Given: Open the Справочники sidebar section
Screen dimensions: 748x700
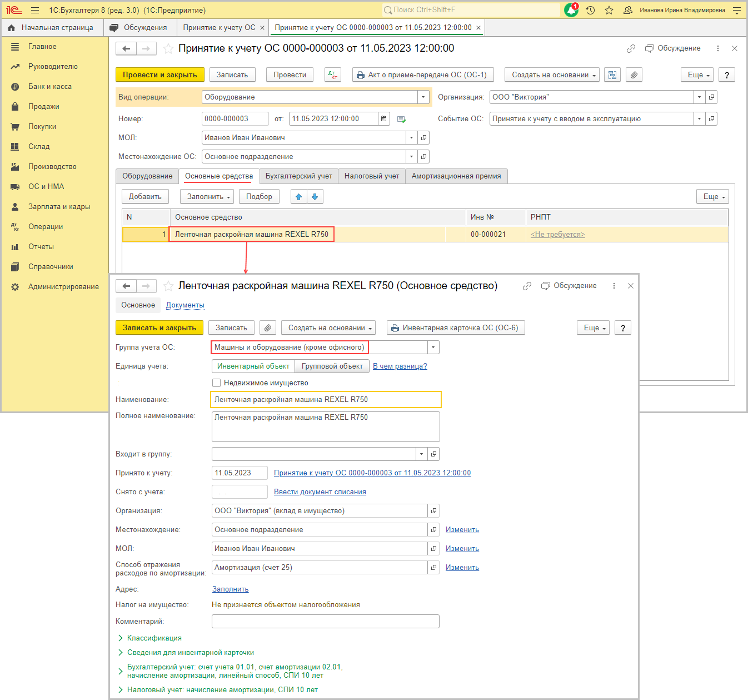Looking at the screenshot, I should [51, 267].
